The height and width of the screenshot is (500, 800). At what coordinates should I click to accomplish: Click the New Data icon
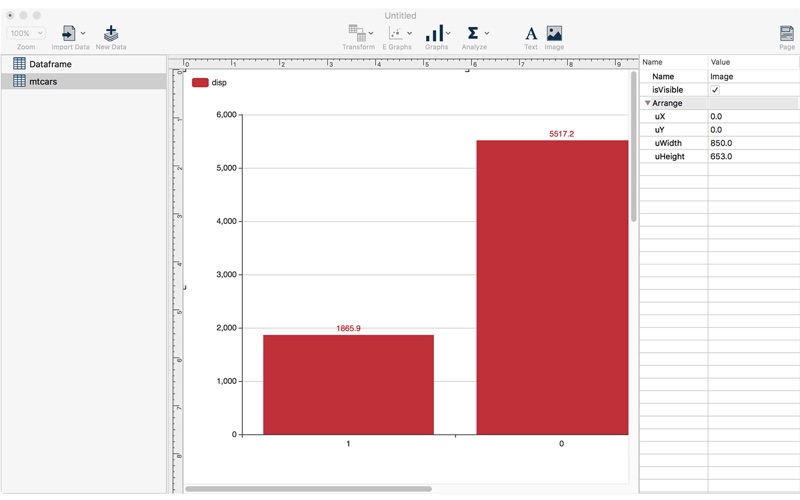(x=111, y=34)
